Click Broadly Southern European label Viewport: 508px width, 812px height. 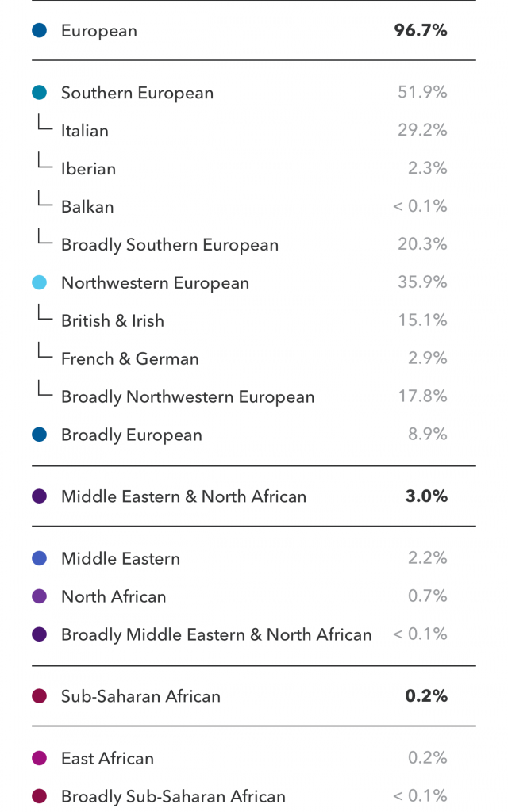[170, 245]
